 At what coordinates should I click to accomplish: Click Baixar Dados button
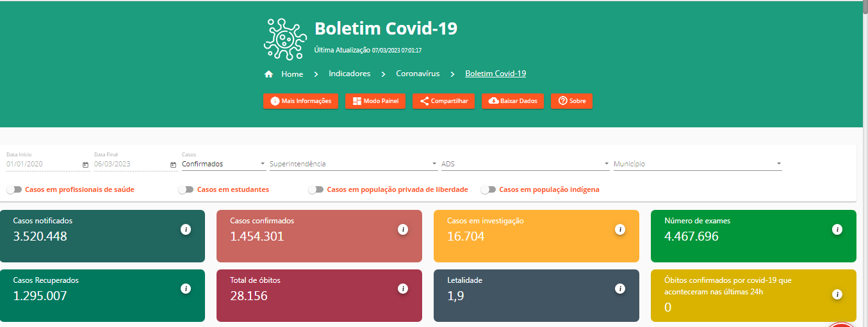[512, 101]
